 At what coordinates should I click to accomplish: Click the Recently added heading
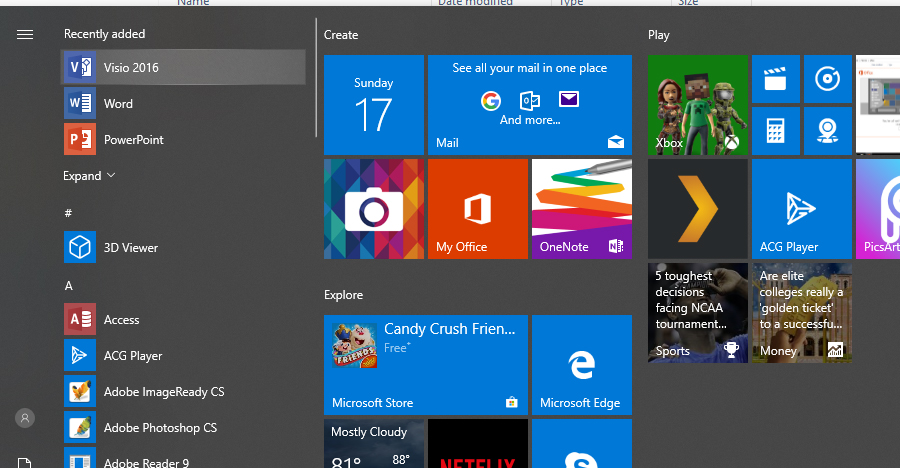(104, 34)
